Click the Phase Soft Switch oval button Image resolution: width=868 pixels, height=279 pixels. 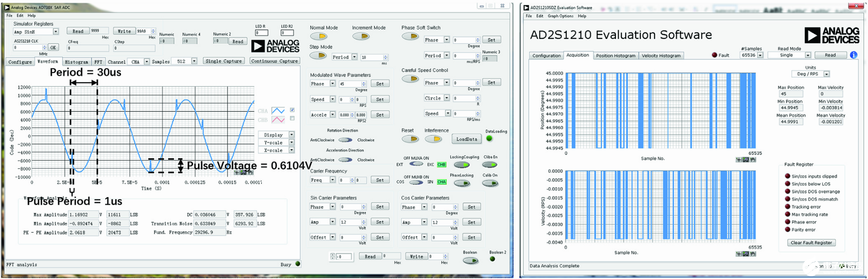point(410,36)
